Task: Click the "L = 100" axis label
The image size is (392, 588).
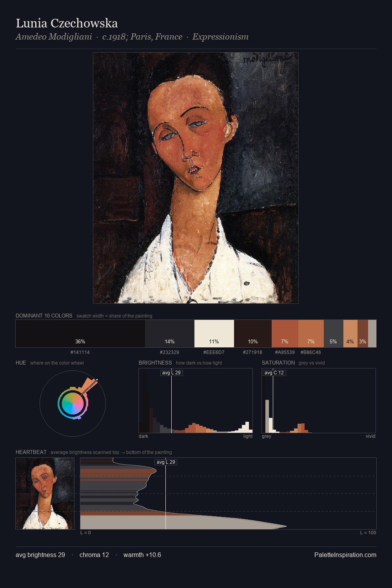Action: click(368, 533)
